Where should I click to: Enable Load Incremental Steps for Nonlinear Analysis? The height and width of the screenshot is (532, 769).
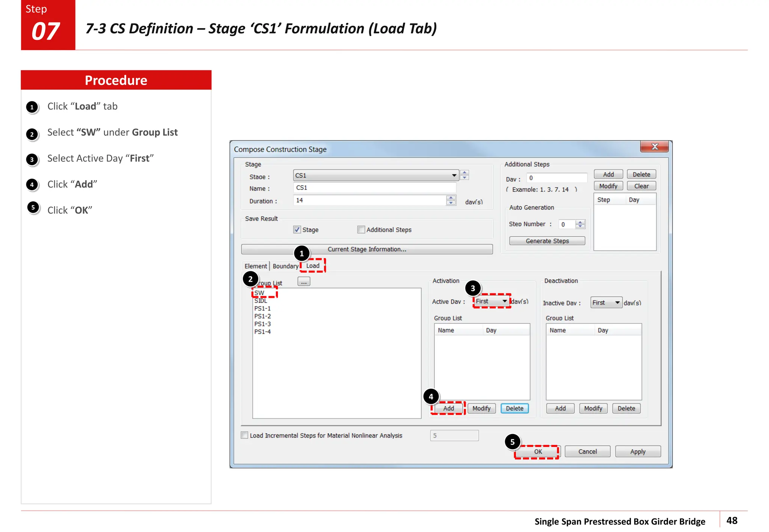(x=244, y=435)
